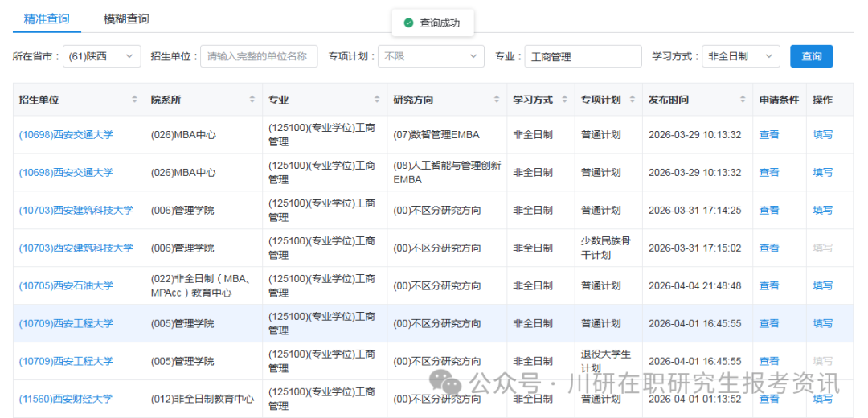Viewport: 868px width, 418px height.
Task: Open the (10705)西安石油大学 link
Action: pyautogui.click(x=66, y=285)
